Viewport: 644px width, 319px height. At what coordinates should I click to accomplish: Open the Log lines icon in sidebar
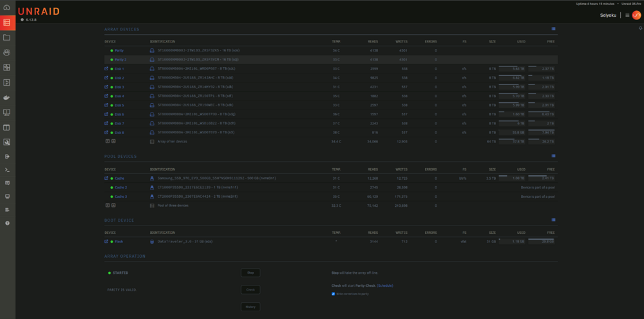[x=7, y=209]
